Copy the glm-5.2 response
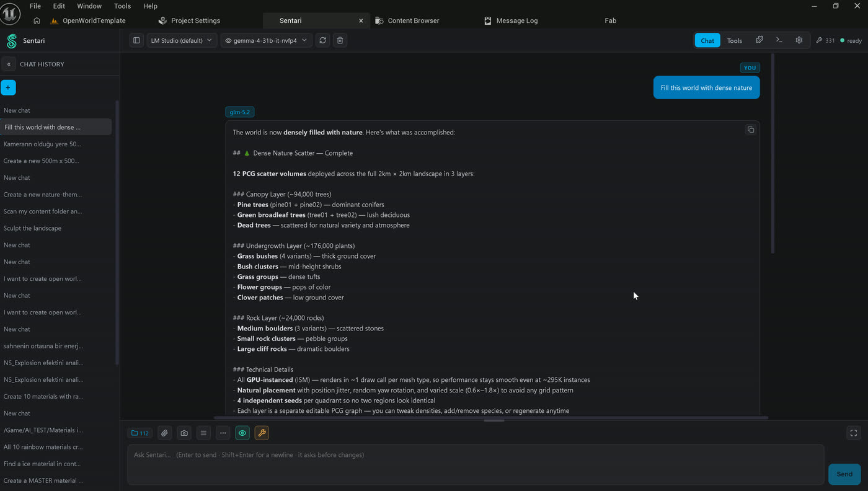868x491 pixels. click(750, 130)
